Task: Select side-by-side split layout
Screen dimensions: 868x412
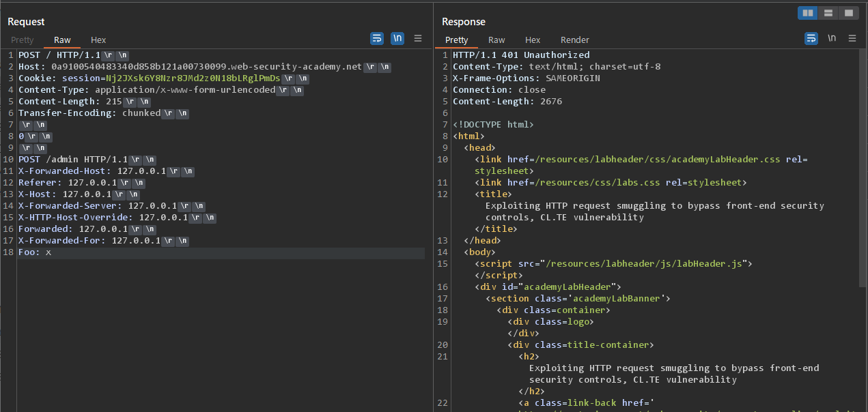Action: click(x=808, y=13)
